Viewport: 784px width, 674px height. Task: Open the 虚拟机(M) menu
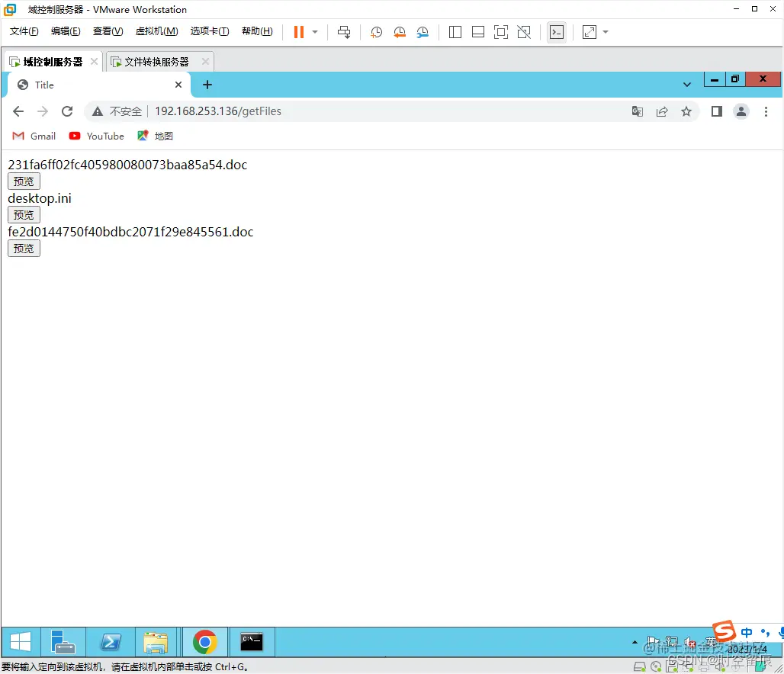(156, 31)
